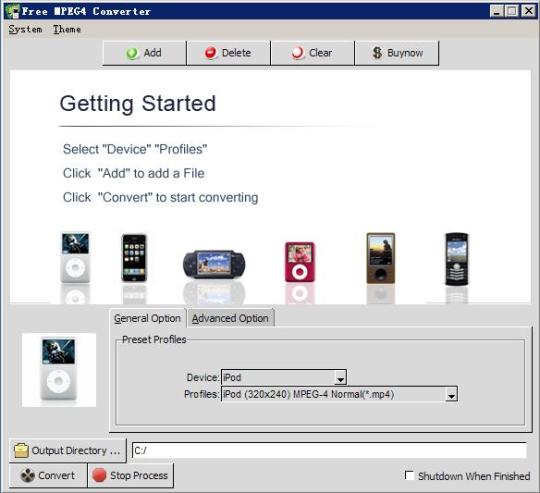
Task: Open the Output Directory browse button
Action: [x=68, y=450]
